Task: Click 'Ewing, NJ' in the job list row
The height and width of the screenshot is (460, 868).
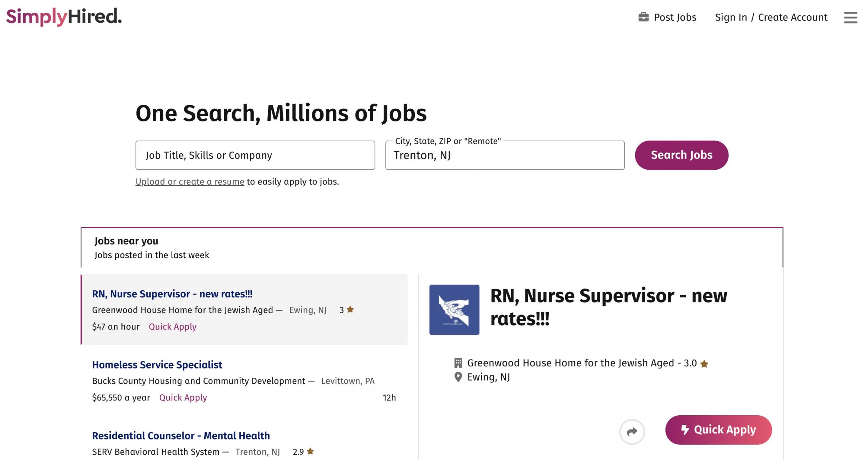Action: [x=308, y=310]
